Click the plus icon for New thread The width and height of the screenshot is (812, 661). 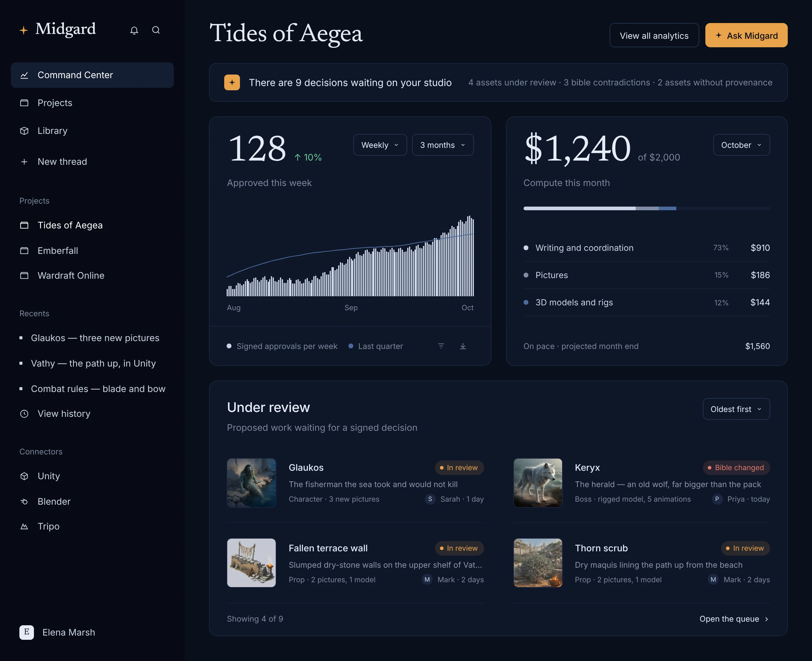[24, 162]
